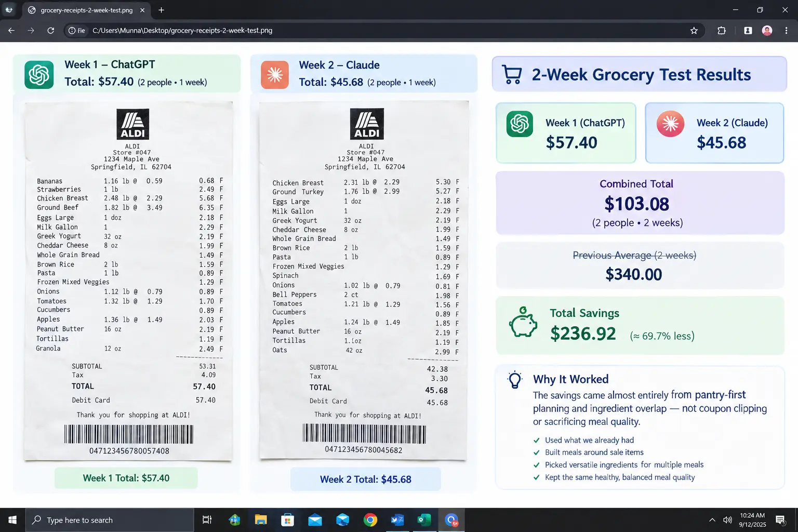This screenshot has width=798, height=532.
Task: Click the Week 2 receipt Tax 3.30 line
Action: tap(379, 378)
